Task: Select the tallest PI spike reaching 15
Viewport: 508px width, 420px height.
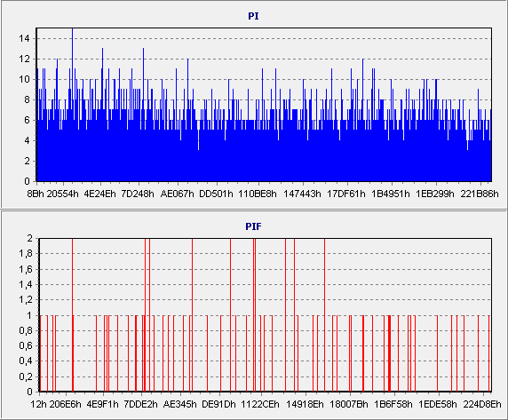Action: click(x=72, y=104)
